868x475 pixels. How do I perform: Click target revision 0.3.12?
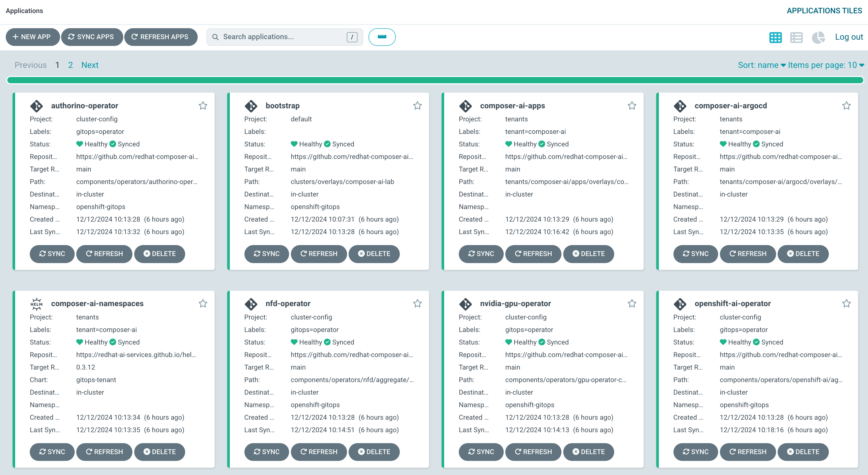coord(86,367)
